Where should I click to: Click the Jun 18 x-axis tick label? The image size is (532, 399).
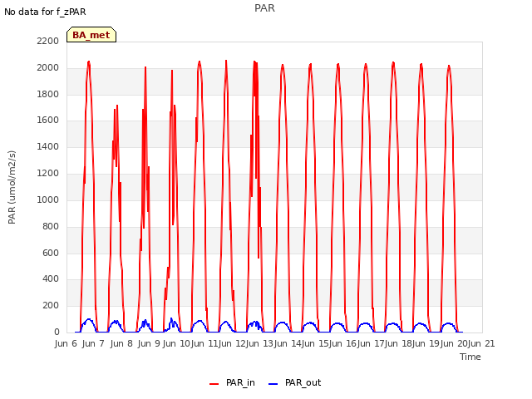pyautogui.click(x=398, y=343)
